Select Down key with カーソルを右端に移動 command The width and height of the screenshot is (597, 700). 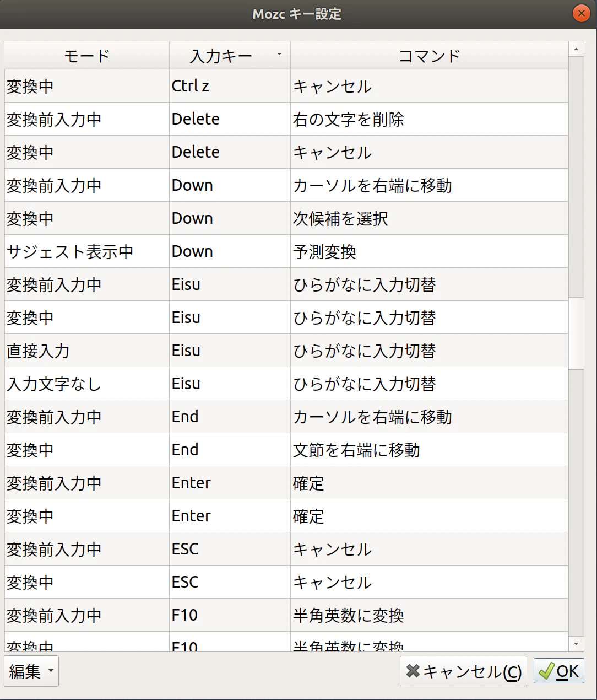[230, 185]
